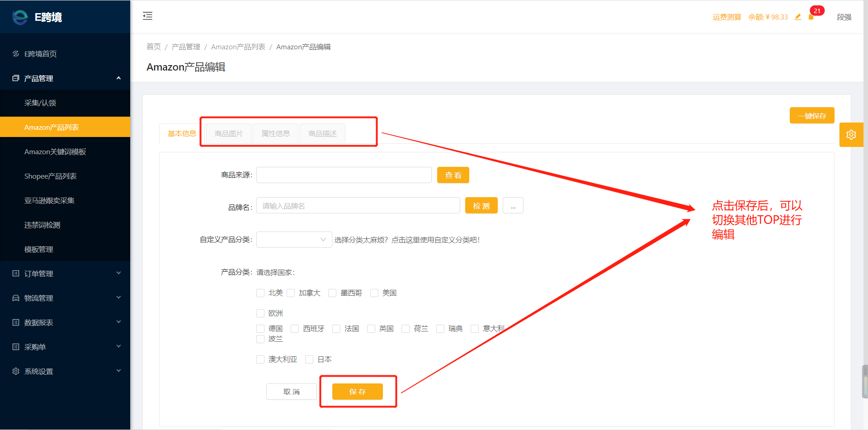Click the 品牌名 input field
Image resolution: width=868 pixels, height=430 pixels.
(358, 206)
